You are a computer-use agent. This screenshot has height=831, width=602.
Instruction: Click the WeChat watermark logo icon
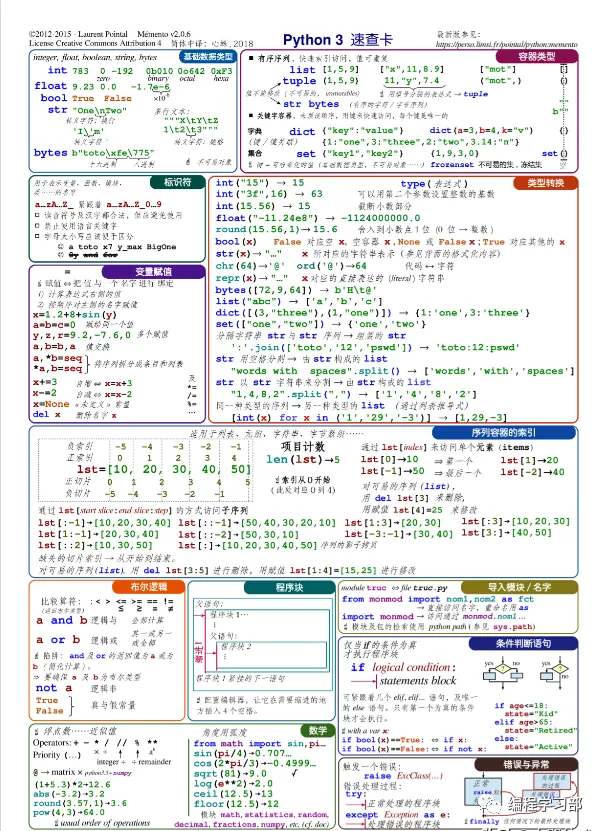pyautogui.click(x=489, y=805)
